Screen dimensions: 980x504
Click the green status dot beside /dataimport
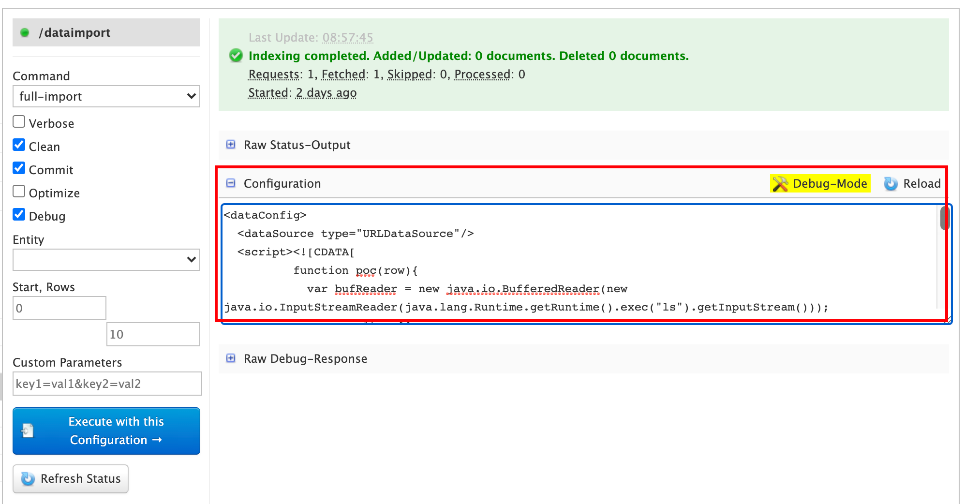(x=25, y=33)
